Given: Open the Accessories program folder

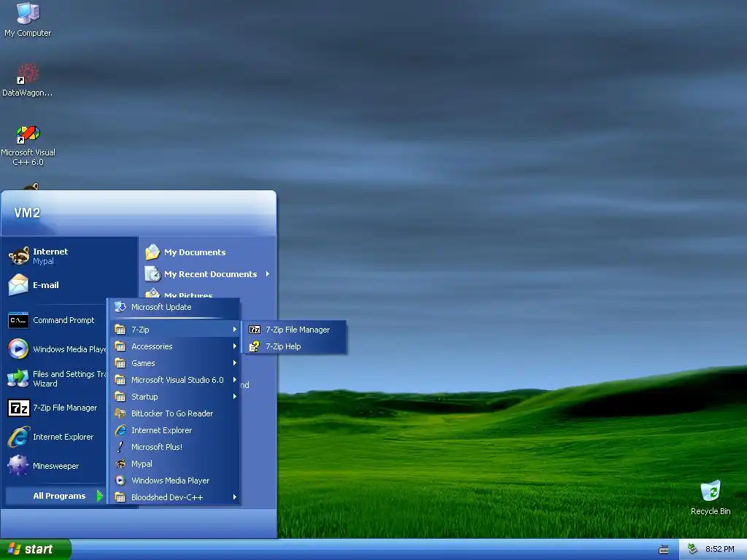Looking at the screenshot, I should click(175, 346).
